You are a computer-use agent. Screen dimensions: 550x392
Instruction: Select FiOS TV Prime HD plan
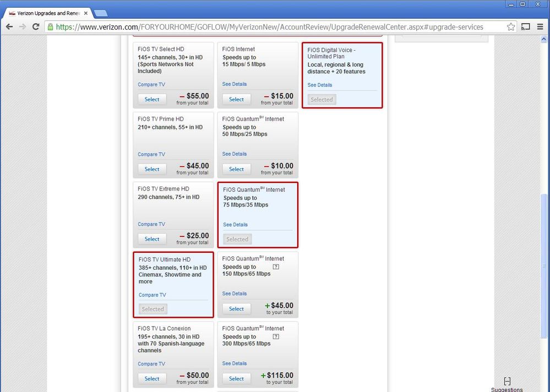tap(152, 169)
